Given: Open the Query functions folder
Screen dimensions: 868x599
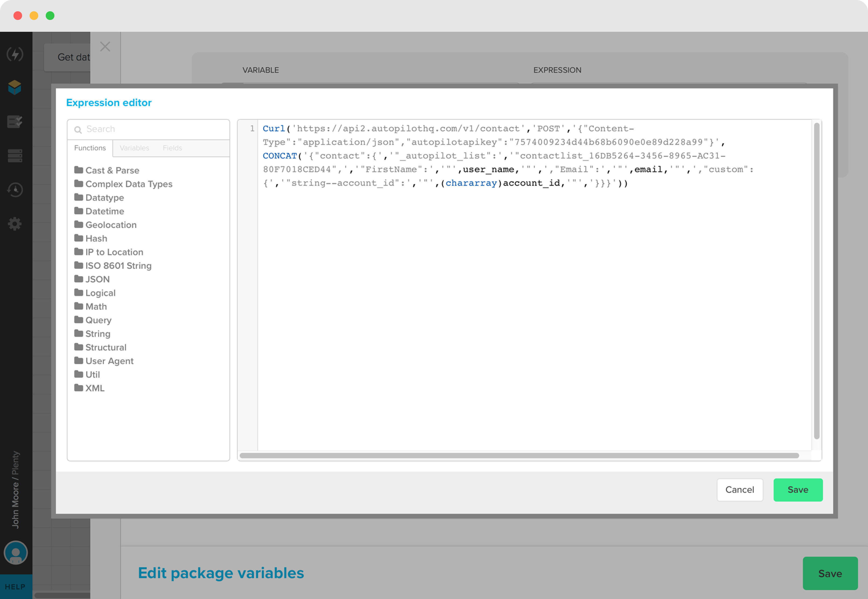Looking at the screenshot, I should pyautogui.click(x=93, y=320).
